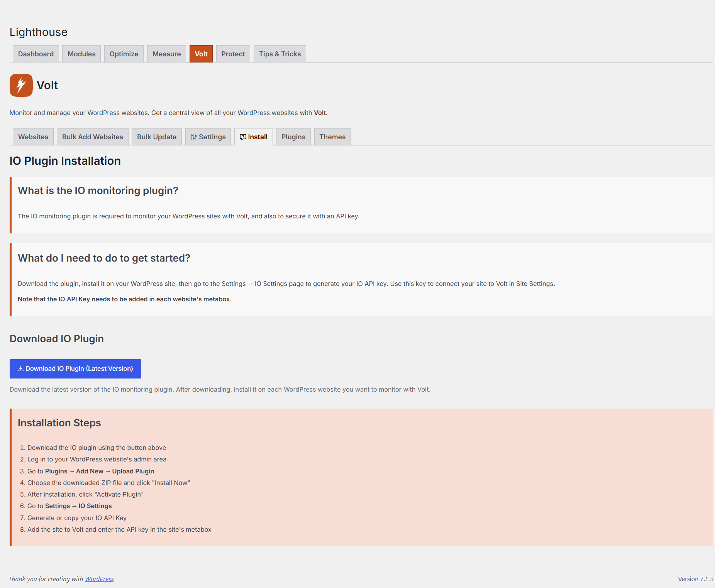
Task: Click the Version 7.1.3 footer text
Action: click(695, 579)
